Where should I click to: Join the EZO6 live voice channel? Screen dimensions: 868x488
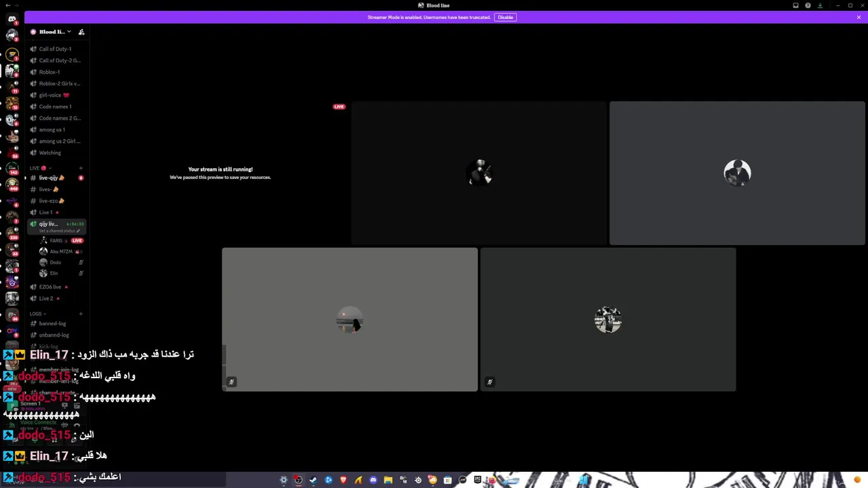point(56,287)
